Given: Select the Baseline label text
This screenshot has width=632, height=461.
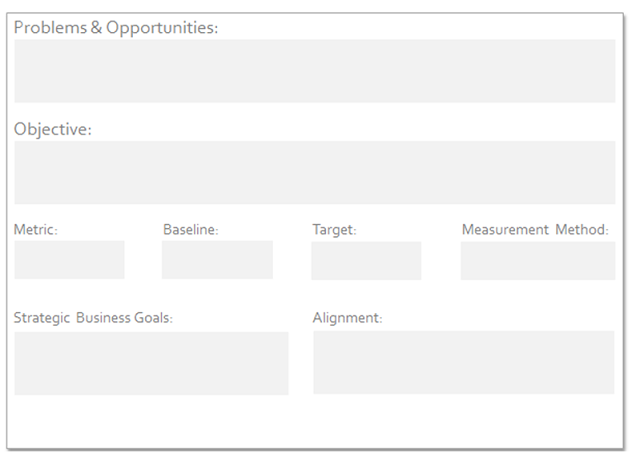Looking at the screenshot, I should (x=191, y=229).
